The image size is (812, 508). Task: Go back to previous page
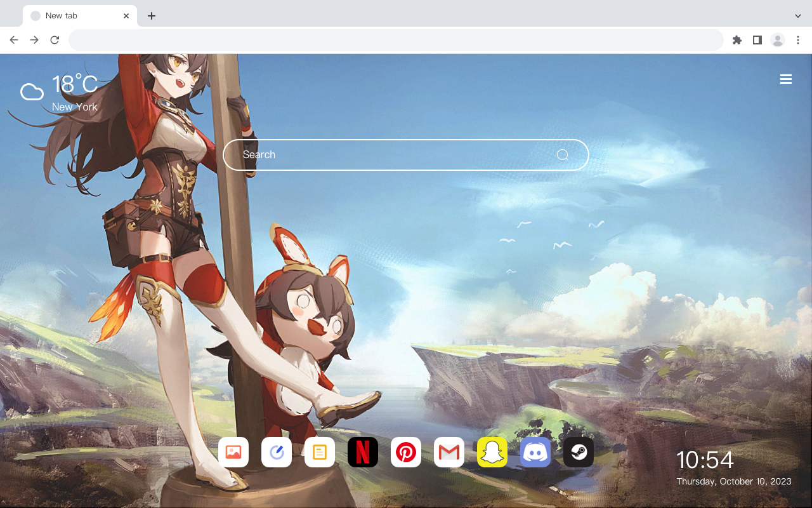pyautogui.click(x=14, y=40)
